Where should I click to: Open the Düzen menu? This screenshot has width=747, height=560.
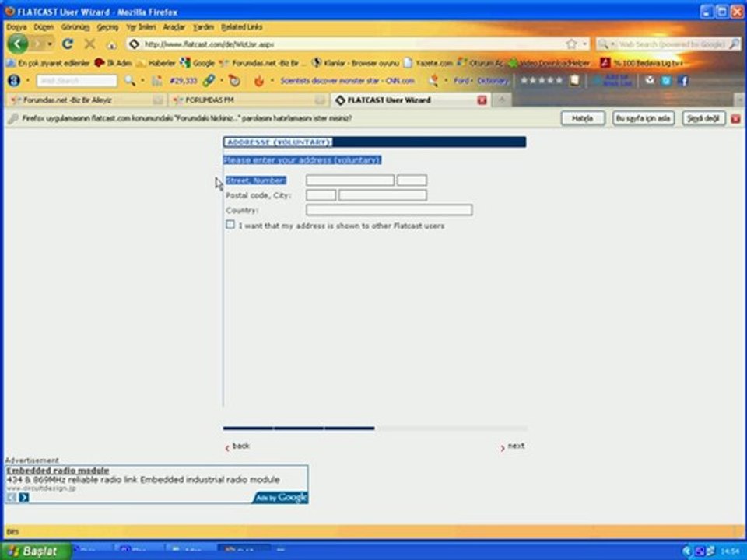pyautogui.click(x=44, y=27)
